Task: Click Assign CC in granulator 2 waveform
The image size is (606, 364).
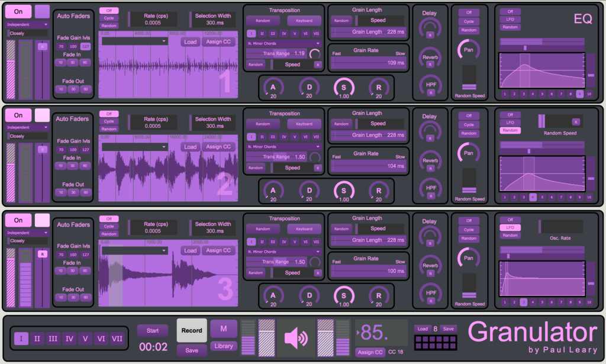Action: pos(218,147)
